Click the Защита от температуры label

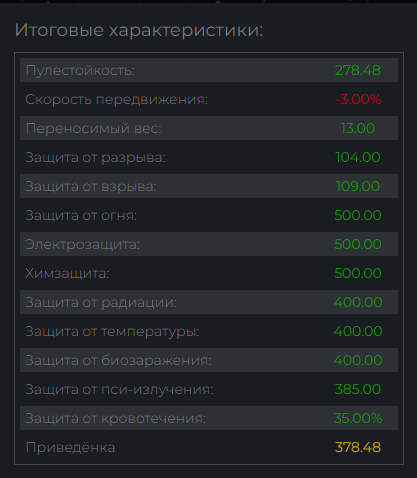(112, 331)
